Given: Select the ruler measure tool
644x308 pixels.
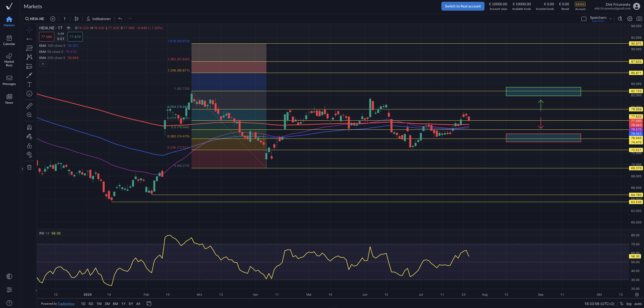Looking at the screenshot, I should [x=29, y=106].
